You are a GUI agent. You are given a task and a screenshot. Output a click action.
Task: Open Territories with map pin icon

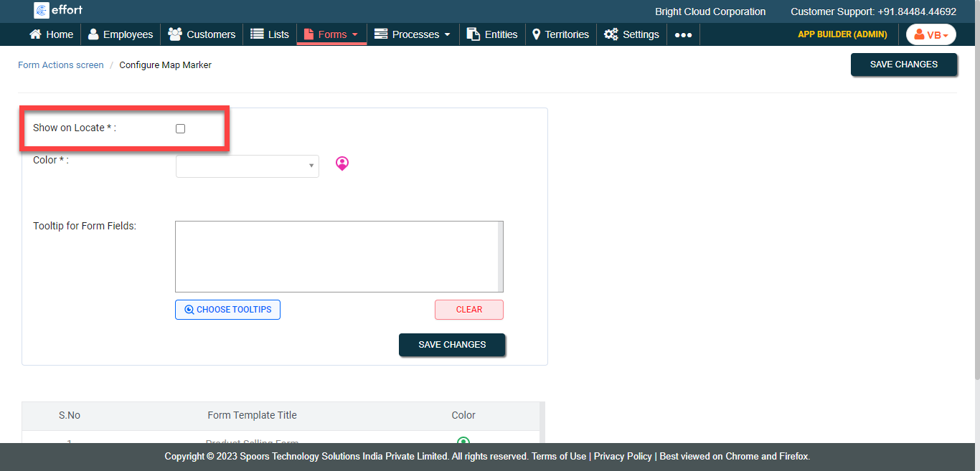[x=560, y=34]
